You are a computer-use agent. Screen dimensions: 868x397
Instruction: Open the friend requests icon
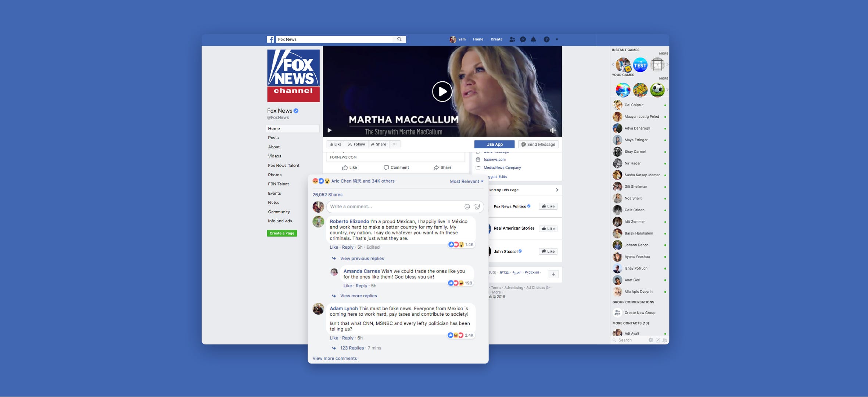(x=512, y=39)
